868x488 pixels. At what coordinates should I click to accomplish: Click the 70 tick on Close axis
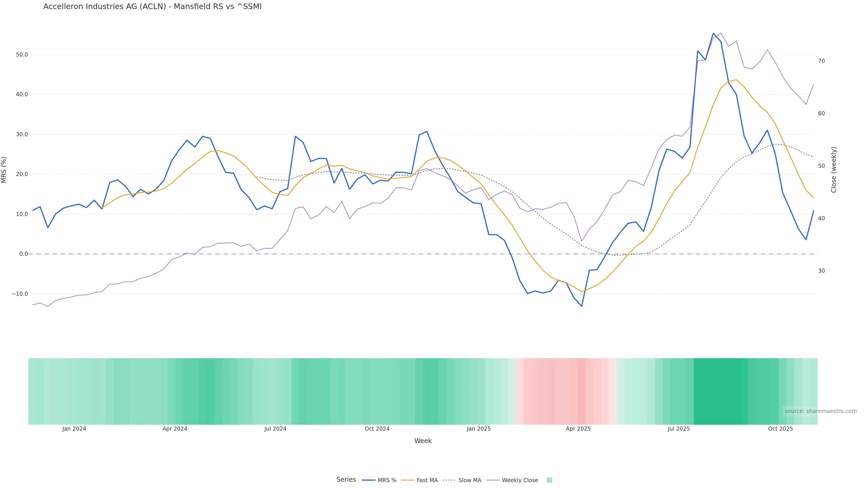tap(821, 61)
